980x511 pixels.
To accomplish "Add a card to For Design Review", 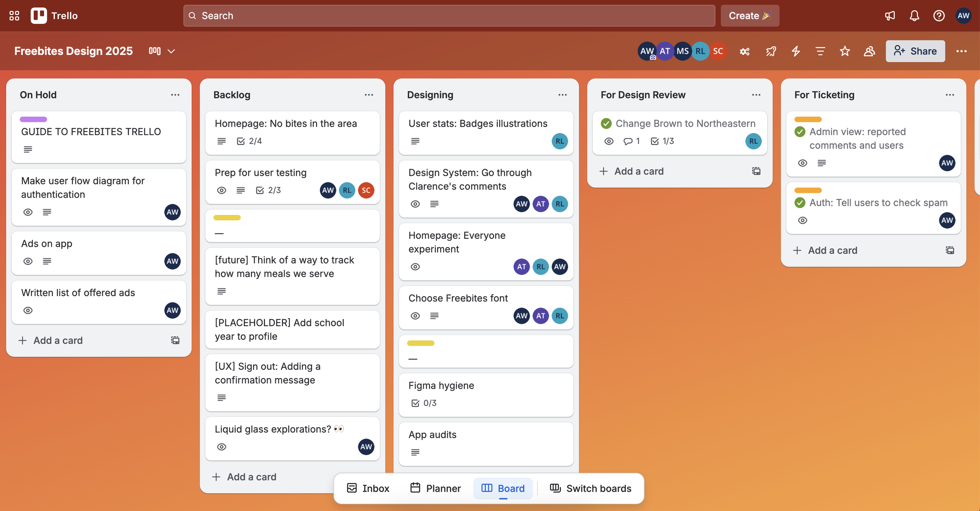I will 639,171.
